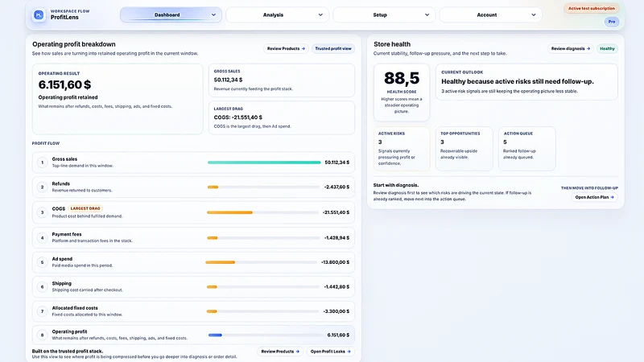Click the Healthy status badge
The height and width of the screenshot is (362, 644).
click(607, 48)
